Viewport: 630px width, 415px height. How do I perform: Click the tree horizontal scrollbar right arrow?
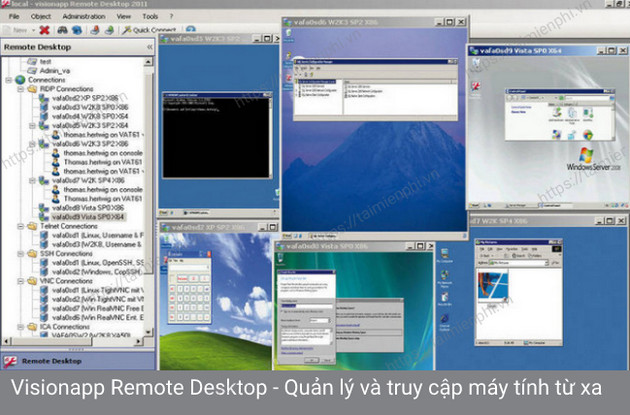138,341
